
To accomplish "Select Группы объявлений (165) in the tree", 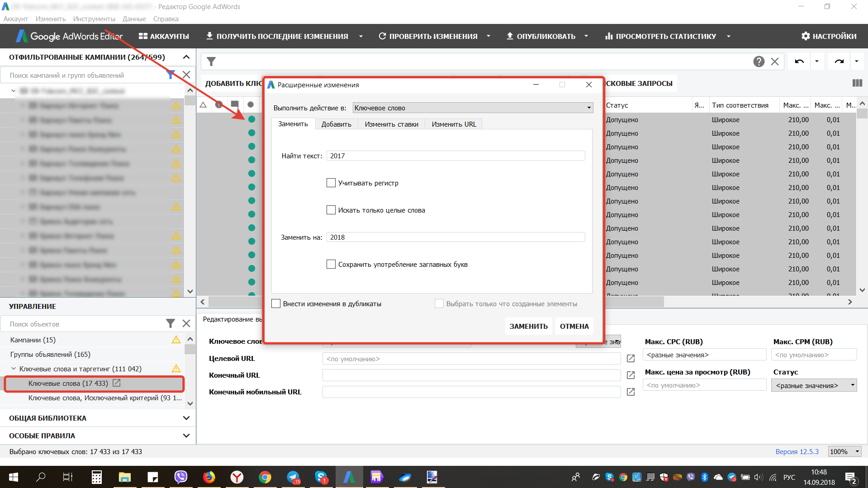I will point(51,354).
